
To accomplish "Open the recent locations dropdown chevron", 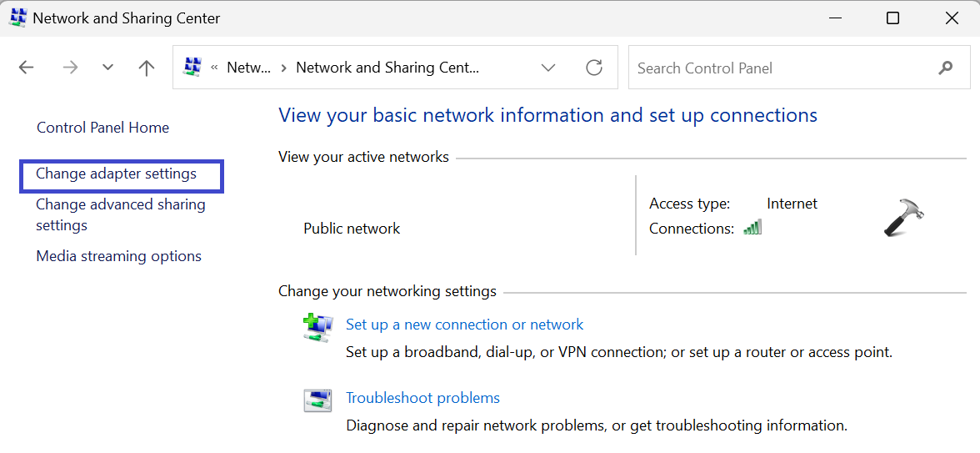I will pyautogui.click(x=107, y=68).
